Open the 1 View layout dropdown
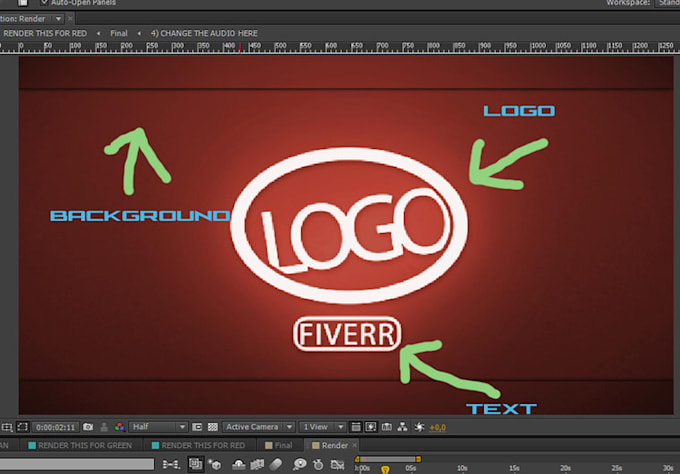This screenshot has height=474, width=680. 322,427
